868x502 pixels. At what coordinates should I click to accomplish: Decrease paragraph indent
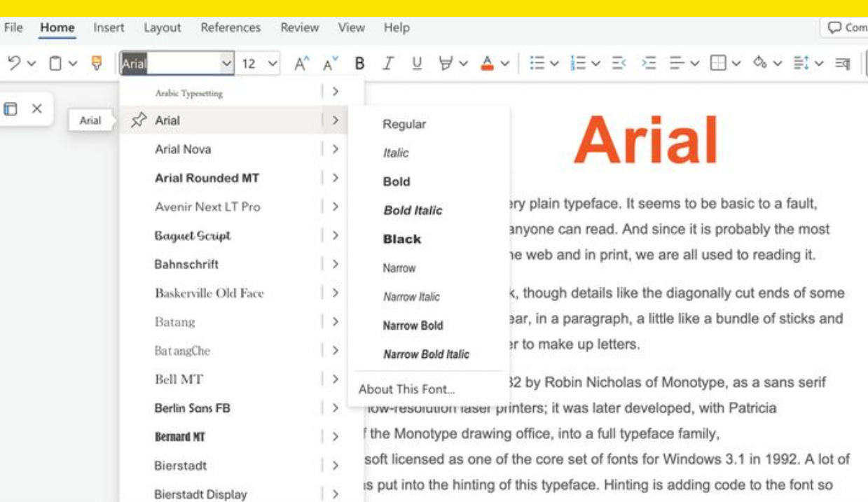coord(618,64)
